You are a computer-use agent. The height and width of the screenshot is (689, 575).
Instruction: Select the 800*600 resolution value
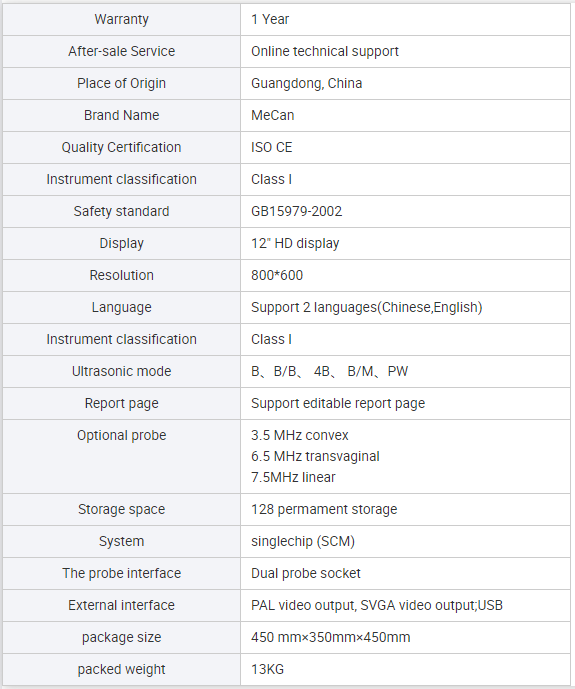coord(277,276)
